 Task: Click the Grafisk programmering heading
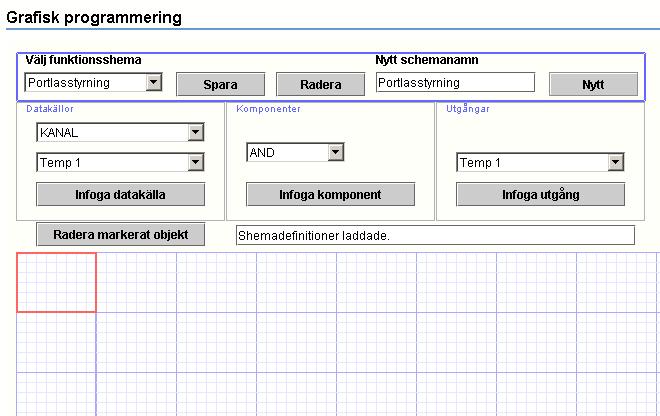coord(94,17)
